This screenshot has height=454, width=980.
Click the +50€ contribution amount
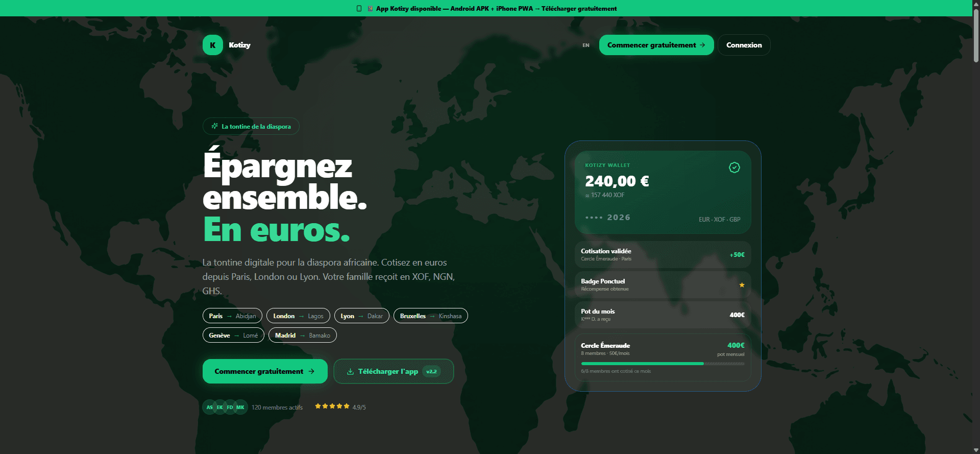(737, 255)
